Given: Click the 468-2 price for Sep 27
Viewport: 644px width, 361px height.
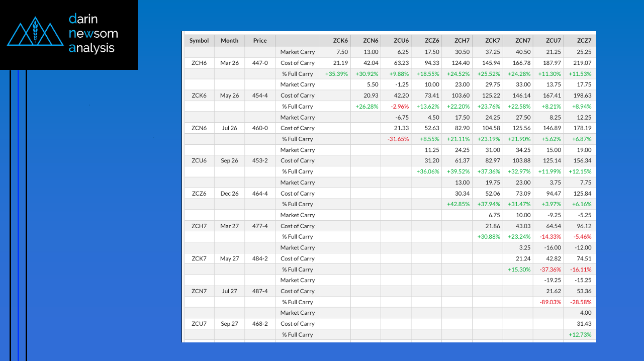Looking at the screenshot, I should coord(260,324).
